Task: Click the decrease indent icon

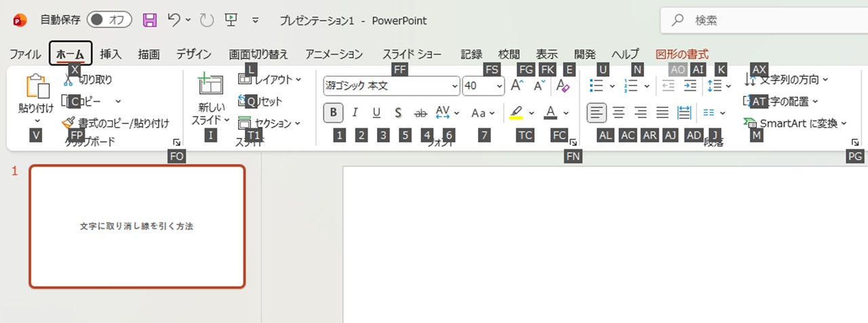Action: (x=668, y=85)
